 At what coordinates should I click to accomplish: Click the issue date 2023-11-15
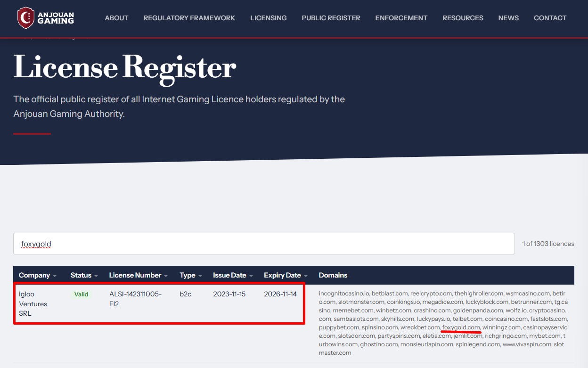[x=229, y=294]
